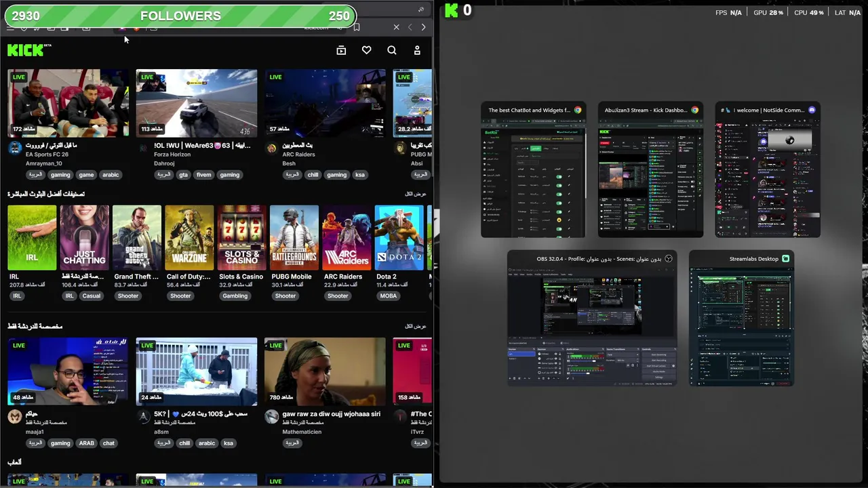
Task: Open a8sm's live stream thumbnail
Action: (x=196, y=371)
